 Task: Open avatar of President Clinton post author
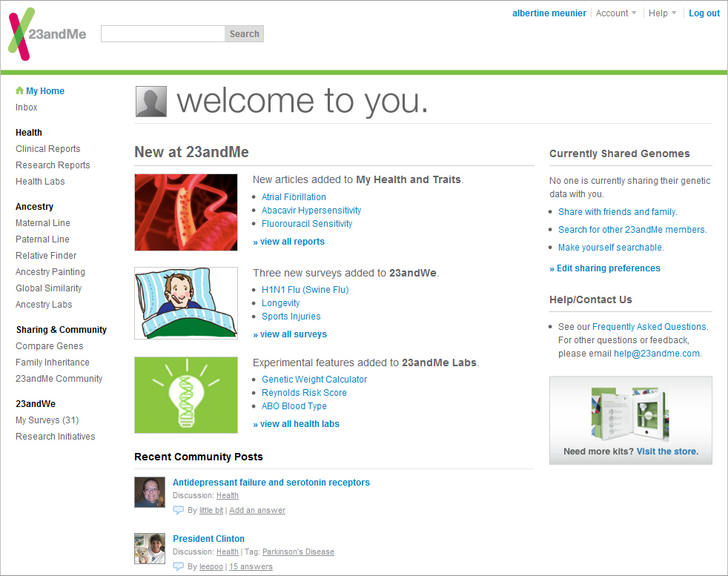150,549
